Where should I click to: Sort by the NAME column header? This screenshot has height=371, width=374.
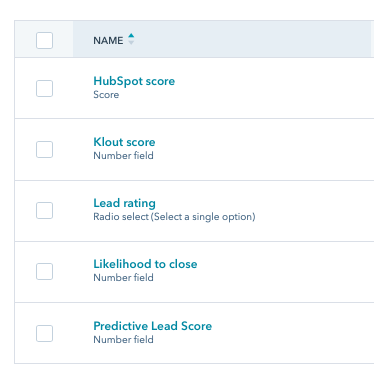pos(108,40)
